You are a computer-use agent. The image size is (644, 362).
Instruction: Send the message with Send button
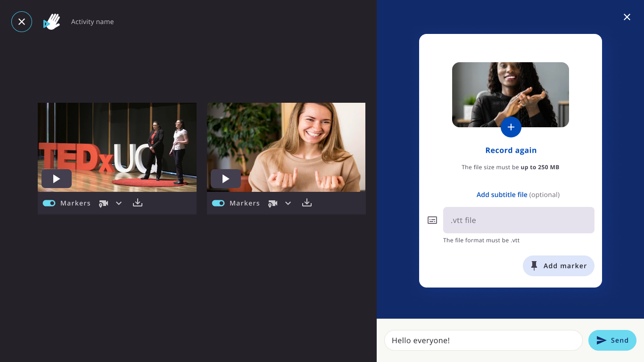(x=612, y=340)
